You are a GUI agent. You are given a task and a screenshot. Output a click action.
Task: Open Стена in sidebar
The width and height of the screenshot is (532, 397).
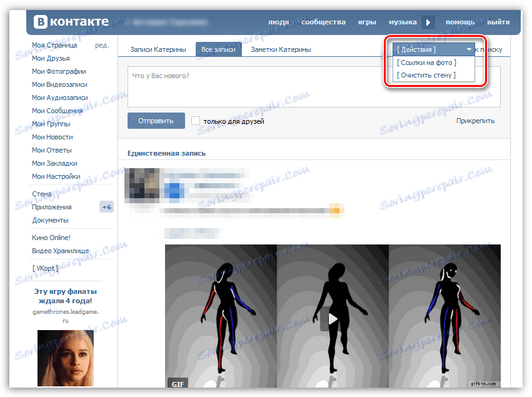coord(42,194)
